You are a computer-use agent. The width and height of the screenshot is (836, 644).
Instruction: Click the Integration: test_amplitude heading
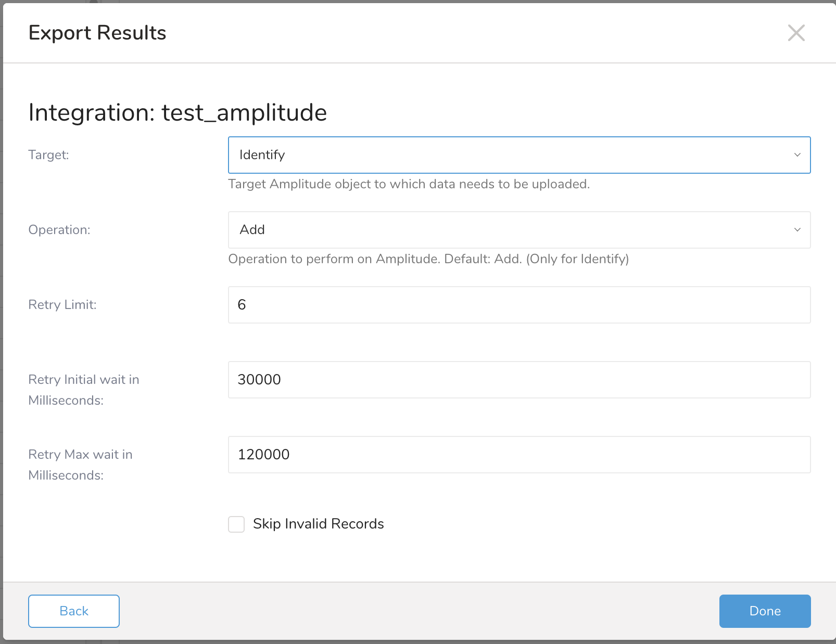[178, 112]
